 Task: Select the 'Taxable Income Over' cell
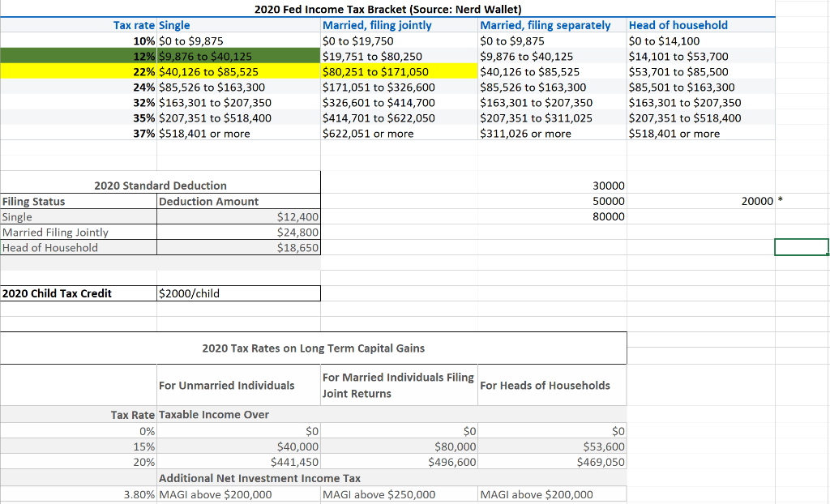pyautogui.click(x=239, y=415)
